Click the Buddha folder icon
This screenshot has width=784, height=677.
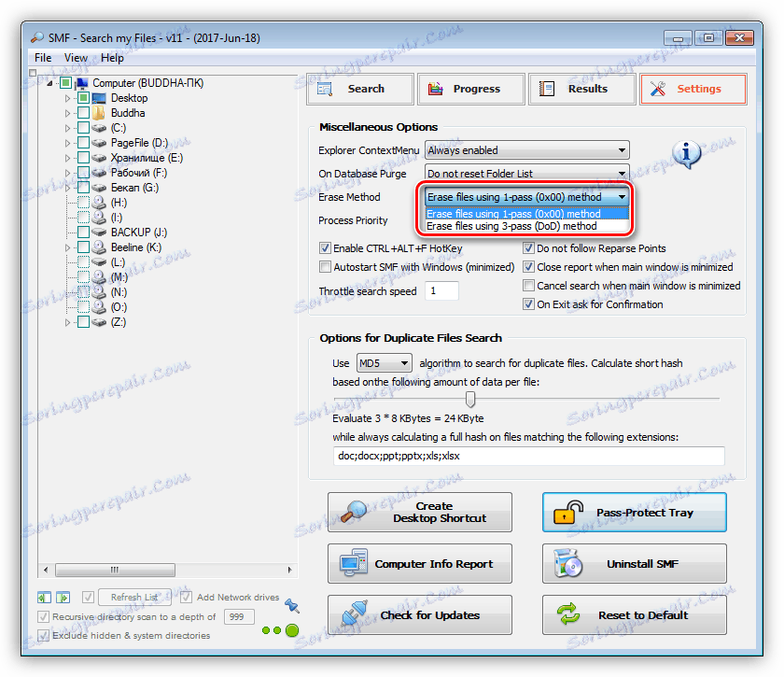[99, 113]
